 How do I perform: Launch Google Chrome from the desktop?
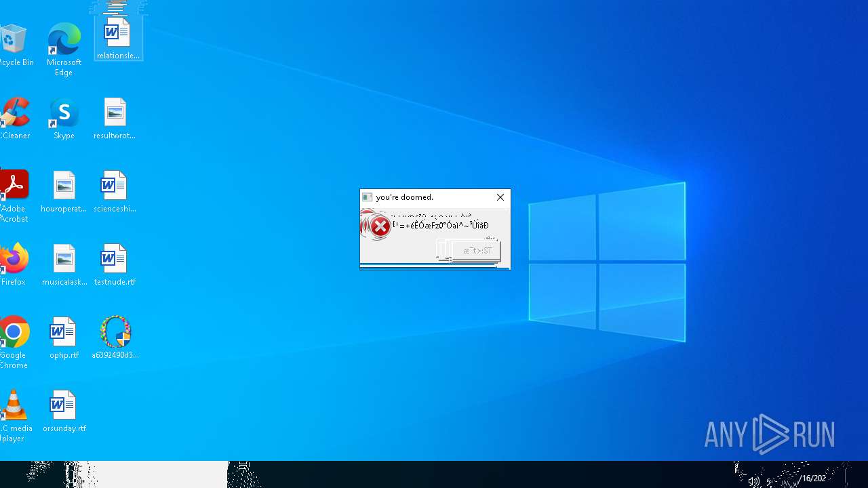point(14,343)
